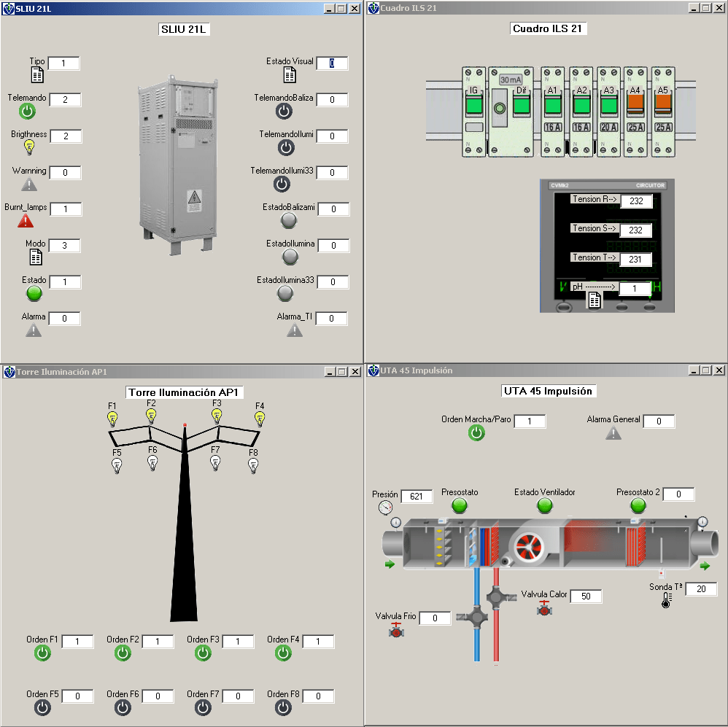The height and width of the screenshot is (727, 728).
Task: Click the Alarma gray triangle in SLIU 21L
Action: [34, 330]
